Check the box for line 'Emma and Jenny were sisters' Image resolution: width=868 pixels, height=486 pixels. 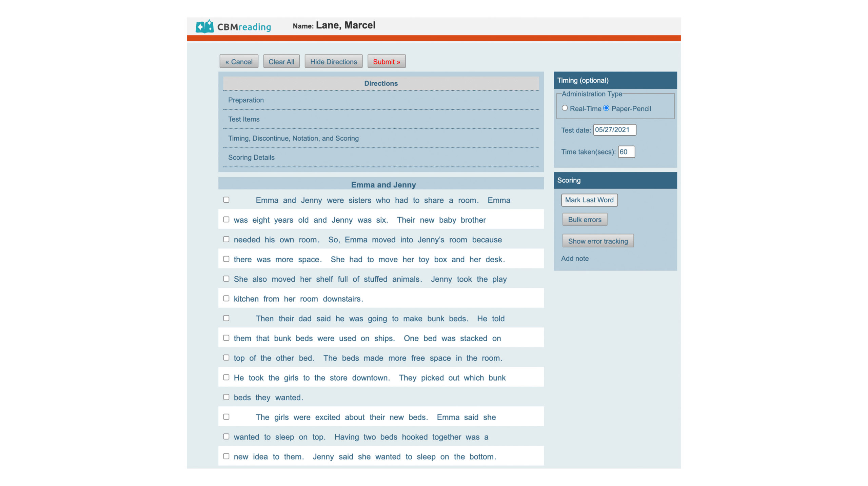pos(226,200)
